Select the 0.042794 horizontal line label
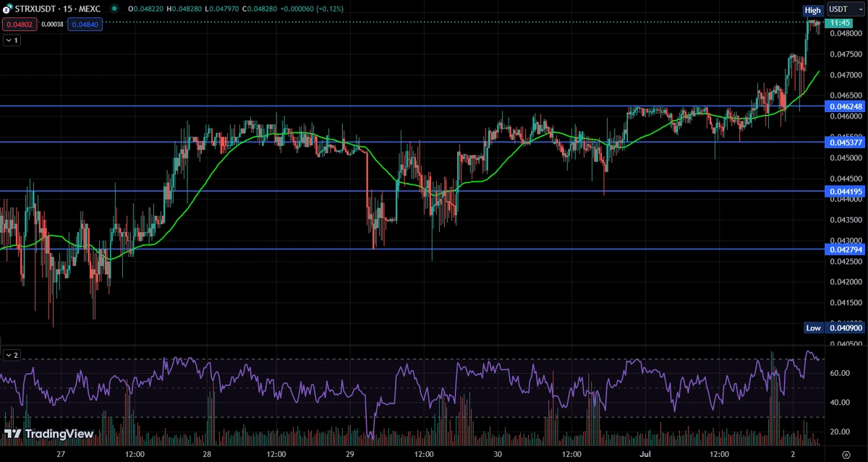Image resolution: width=868 pixels, height=462 pixels. (x=845, y=249)
